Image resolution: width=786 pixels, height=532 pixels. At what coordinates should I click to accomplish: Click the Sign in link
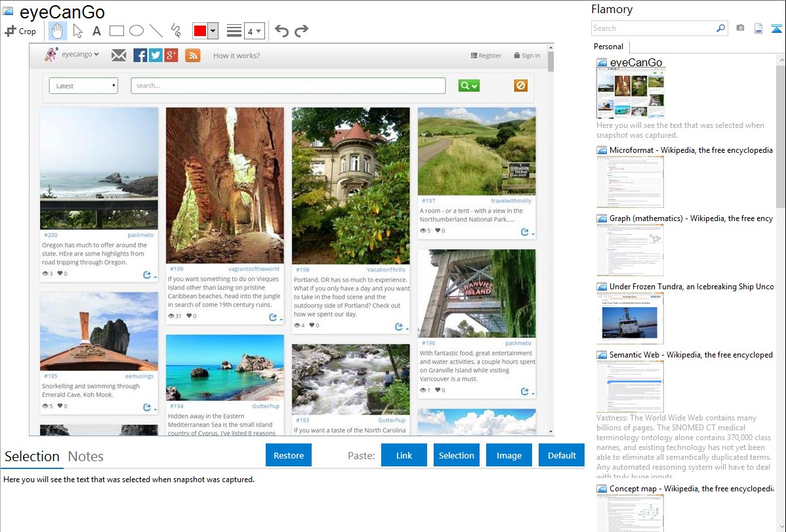coord(527,56)
